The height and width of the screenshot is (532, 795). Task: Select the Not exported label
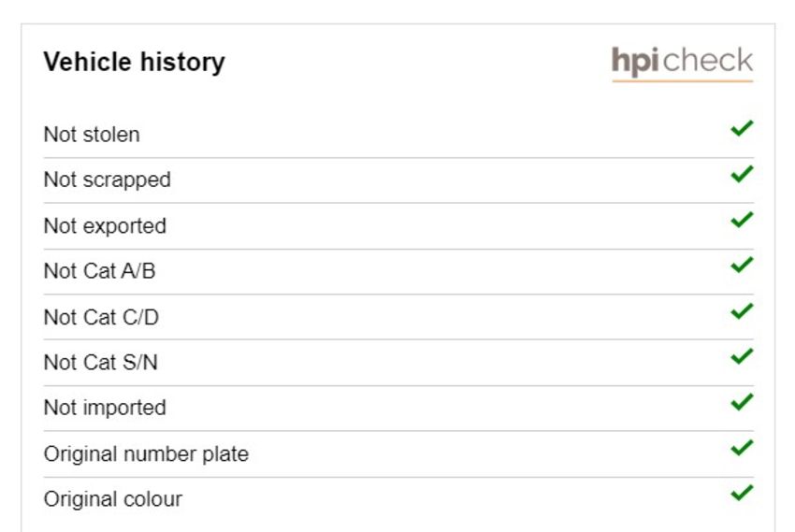point(105,226)
